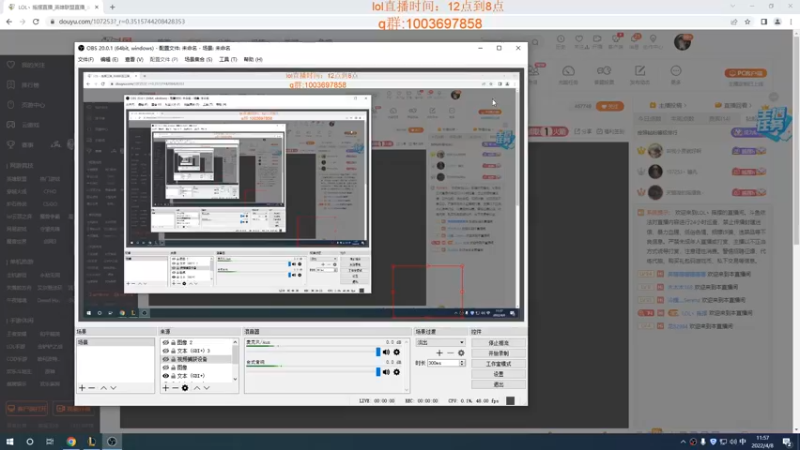Image resolution: width=800 pixels, height=450 pixels.
Task: Open the settings button in OBS controls
Action: coord(498,374)
